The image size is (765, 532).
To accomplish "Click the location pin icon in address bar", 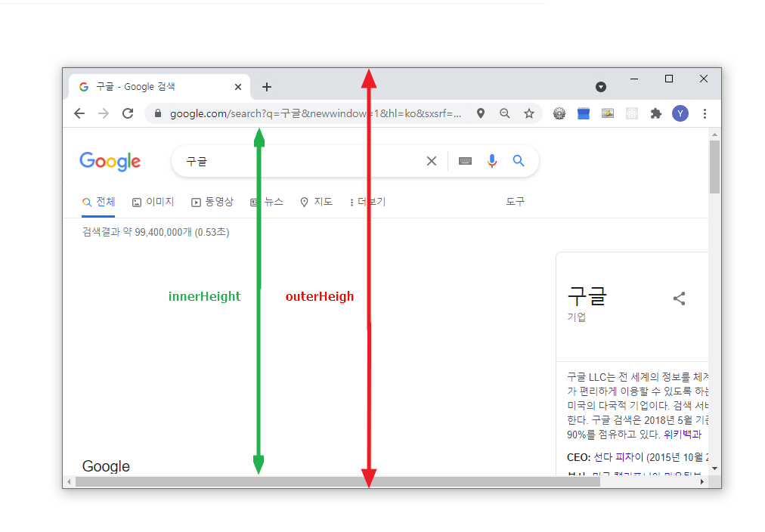I will (x=481, y=113).
